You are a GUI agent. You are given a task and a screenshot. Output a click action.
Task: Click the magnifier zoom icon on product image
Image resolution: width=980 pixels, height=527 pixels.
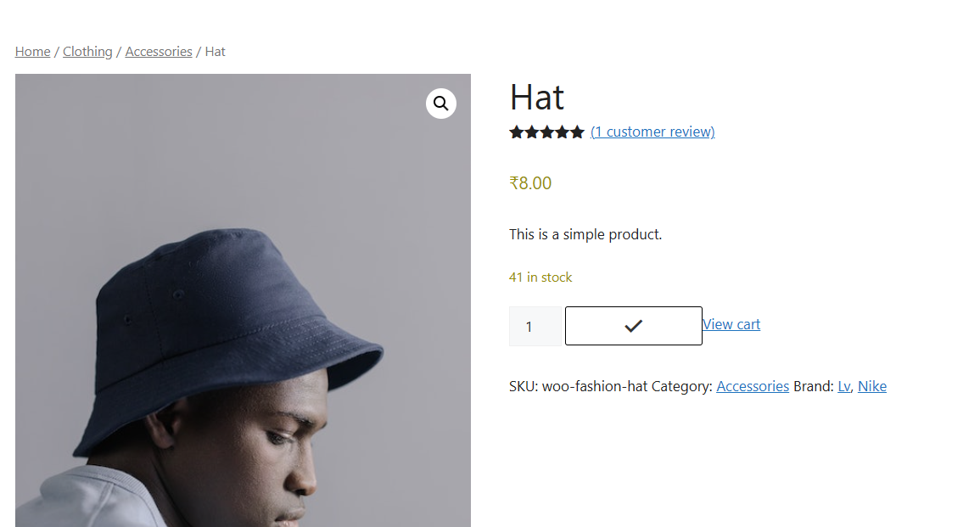point(441,104)
